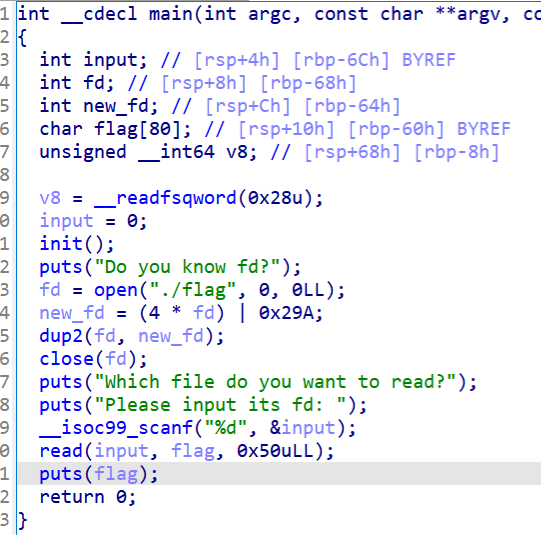Viewport: 541px width, 535px height.
Task: Click the "./flag" string literal
Action: pyautogui.click(x=193, y=290)
